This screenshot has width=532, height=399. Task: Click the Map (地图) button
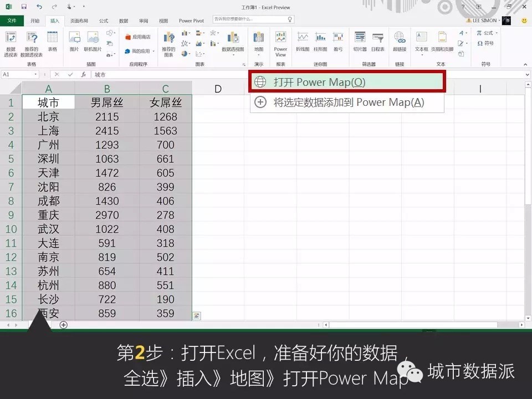click(259, 43)
